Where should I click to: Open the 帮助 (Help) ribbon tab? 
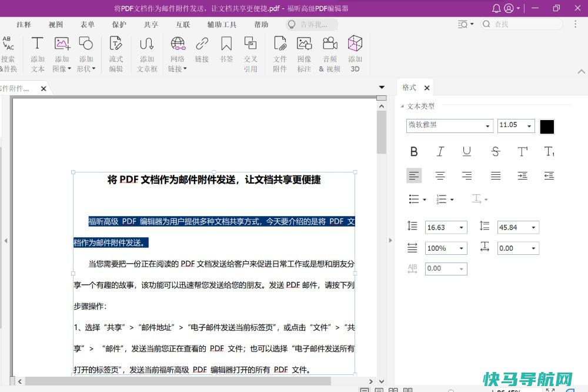pos(261,24)
